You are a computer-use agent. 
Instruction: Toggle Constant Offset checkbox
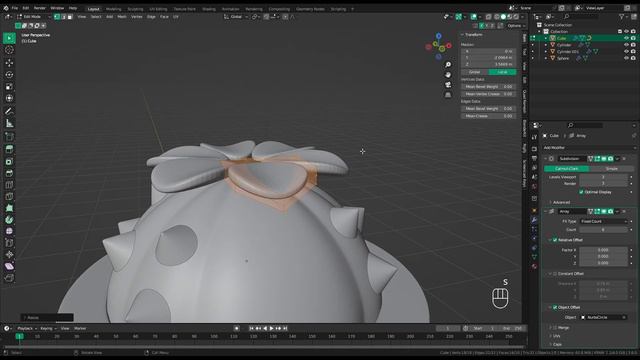555,273
